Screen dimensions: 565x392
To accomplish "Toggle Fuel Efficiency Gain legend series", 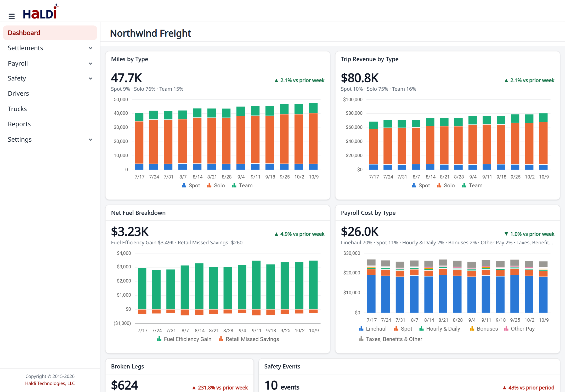I will tap(184, 339).
